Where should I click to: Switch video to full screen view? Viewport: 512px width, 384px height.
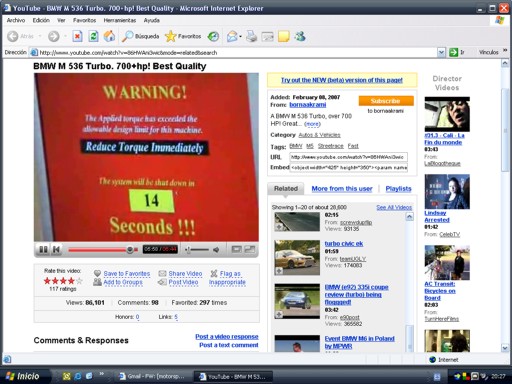pyautogui.click(x=250, y=249)
